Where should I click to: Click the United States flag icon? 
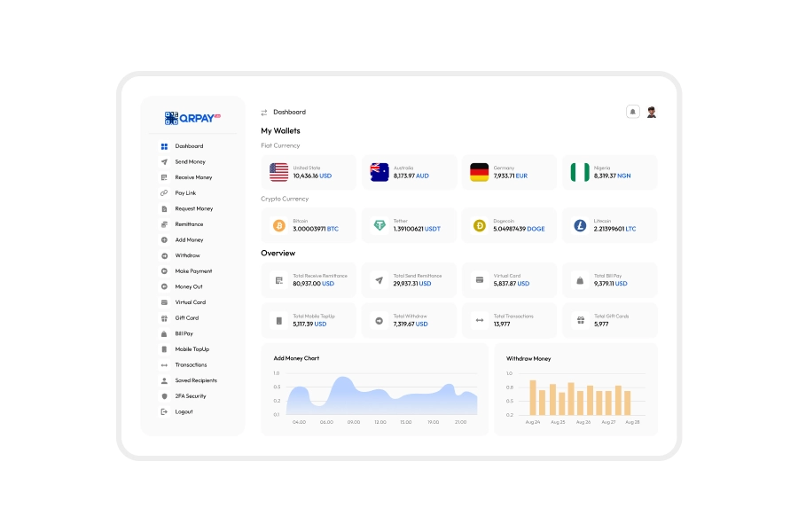[x=279, y=172]
